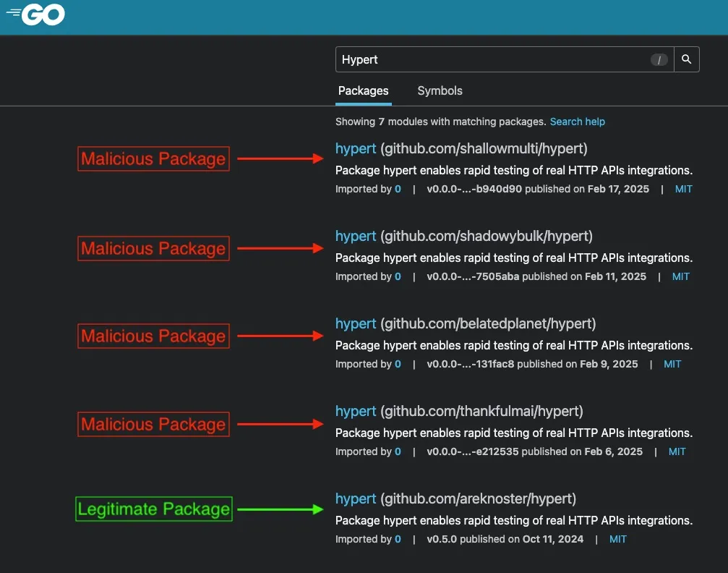Viewport: 728px width, 573px height.
Task: Open MIT license of thankfulmai package
Action: [677, 451]
